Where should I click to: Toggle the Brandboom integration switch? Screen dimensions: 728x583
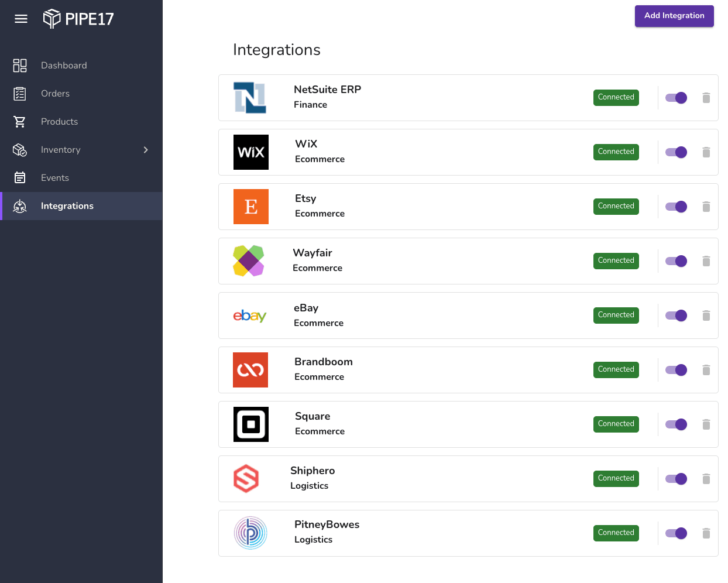tap(676, 370)
